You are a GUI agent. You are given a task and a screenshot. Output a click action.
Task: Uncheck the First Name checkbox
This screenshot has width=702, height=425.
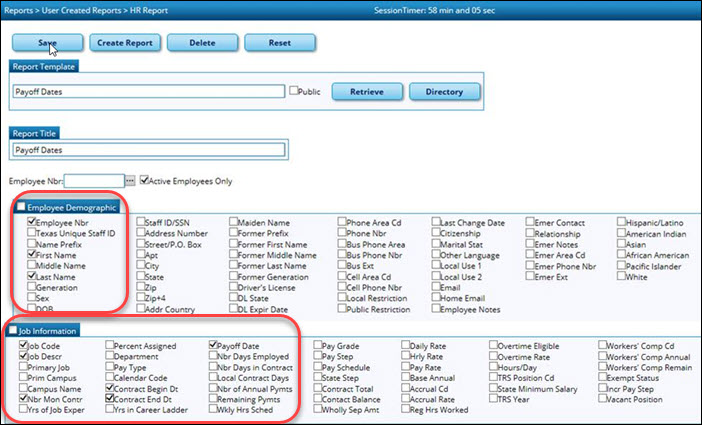tap(31, 254)
